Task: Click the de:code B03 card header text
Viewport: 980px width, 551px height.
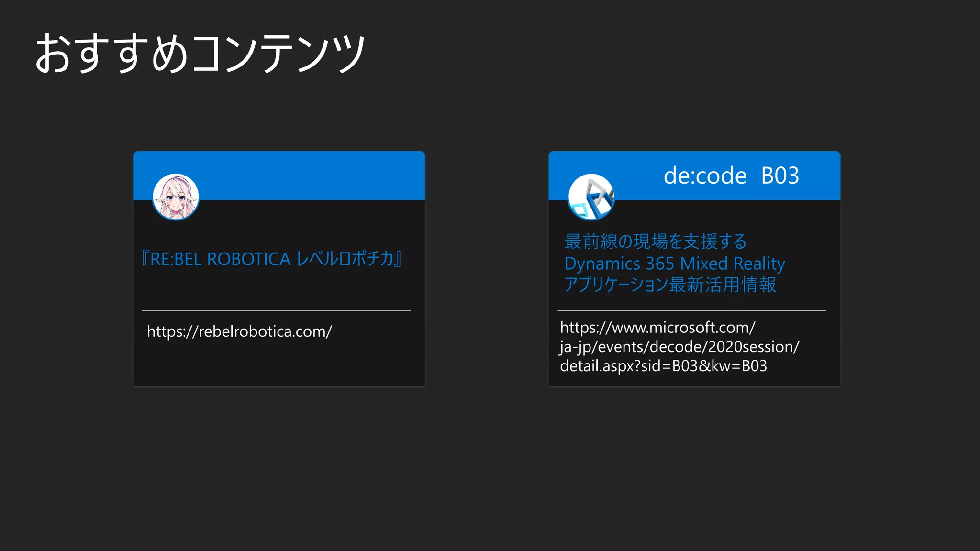Action: (731, 176)
